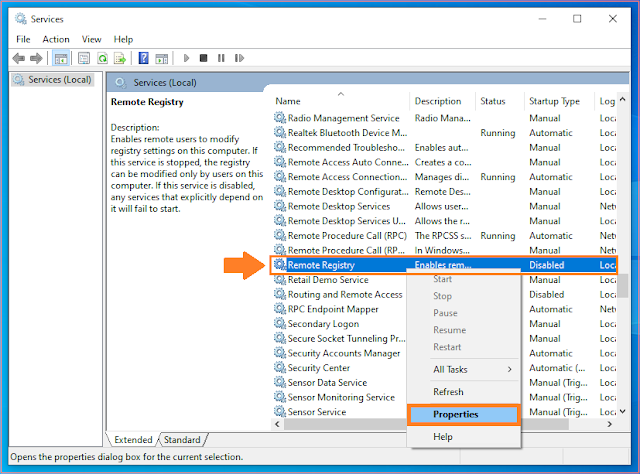Choose Refresh in the context menu

pyautogui.click(x=464, y=392)
